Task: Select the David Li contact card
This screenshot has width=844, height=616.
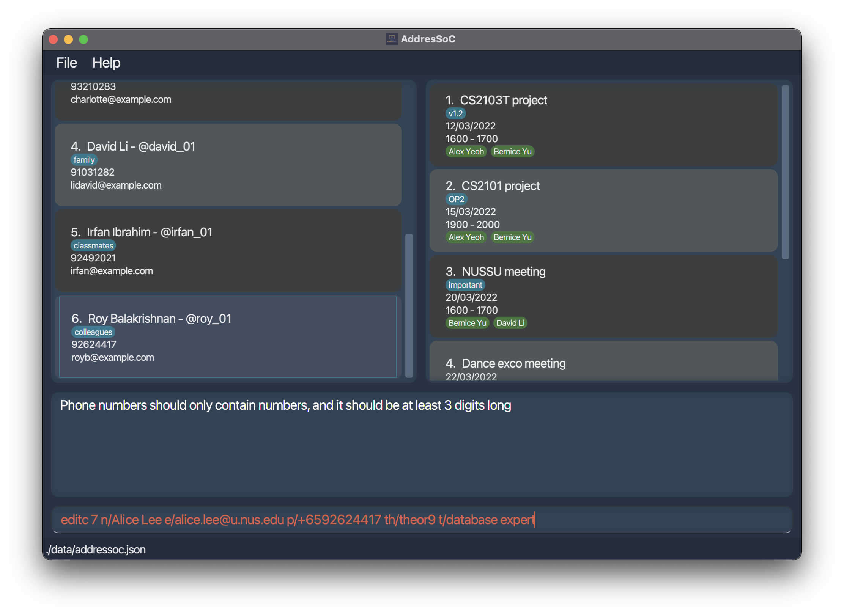Action: point(228,165)
